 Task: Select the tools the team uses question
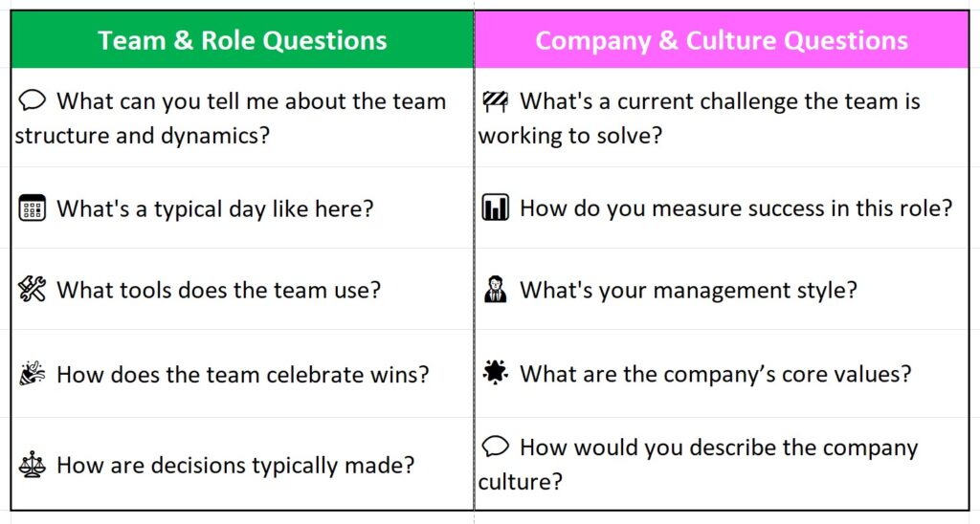coord(218,290)
